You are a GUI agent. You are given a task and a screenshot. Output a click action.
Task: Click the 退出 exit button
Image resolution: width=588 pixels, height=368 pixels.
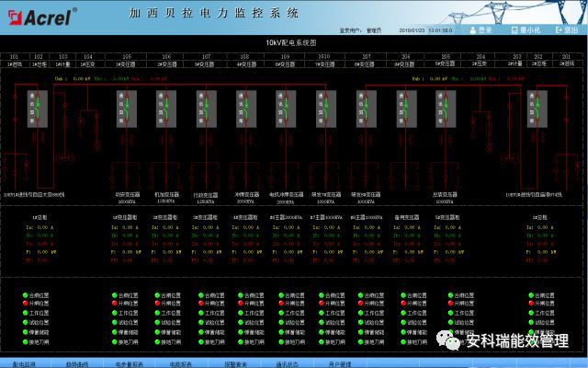[567, 30]
